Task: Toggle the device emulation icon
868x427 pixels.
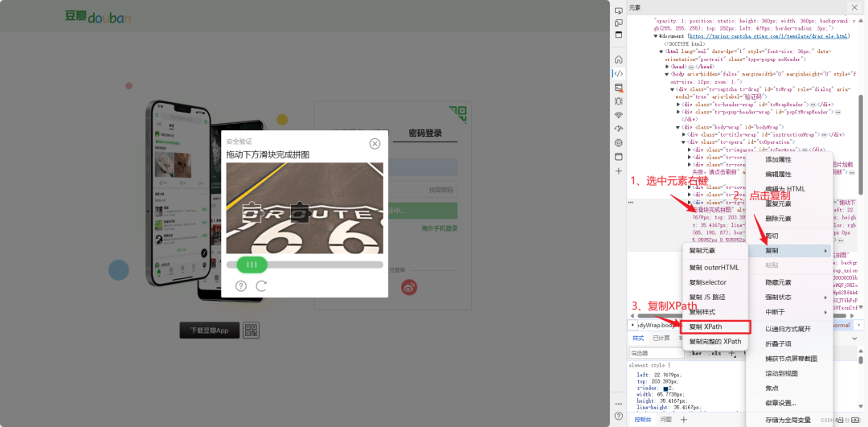Action: click(618, 23)
